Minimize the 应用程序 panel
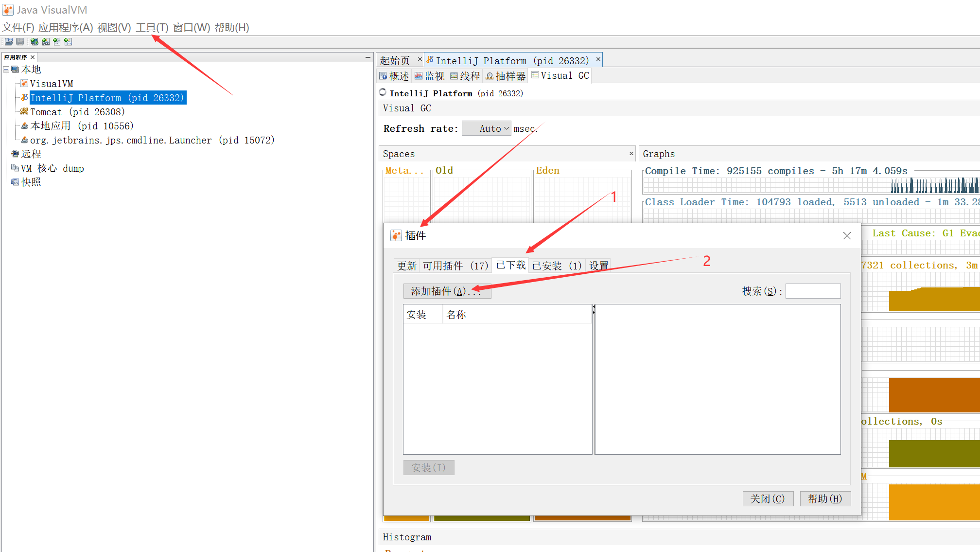The width and height of the screenshot is (980, 552). coord(368,57)
